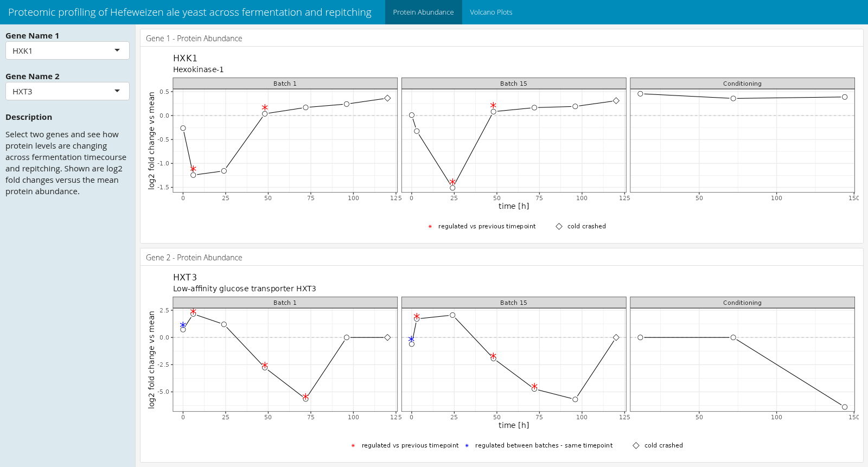
Task: Click the cold crashed diamond in HXT3 Batch 1
Action: [387, 337]
